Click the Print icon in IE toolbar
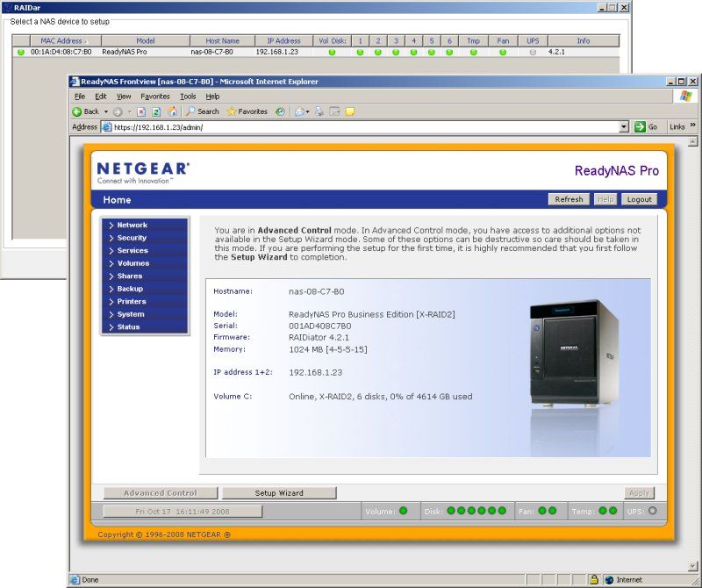This screenshot has width=702, height=588. (319, 111)
